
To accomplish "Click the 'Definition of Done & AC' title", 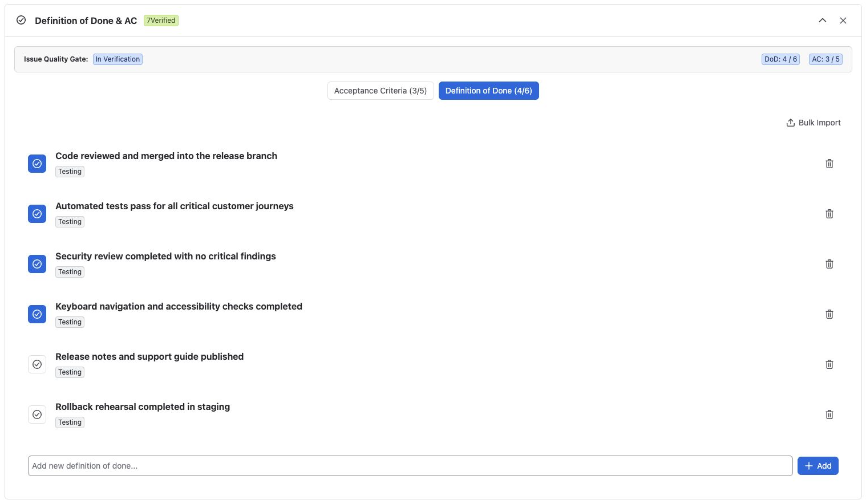I will point(86,21).
